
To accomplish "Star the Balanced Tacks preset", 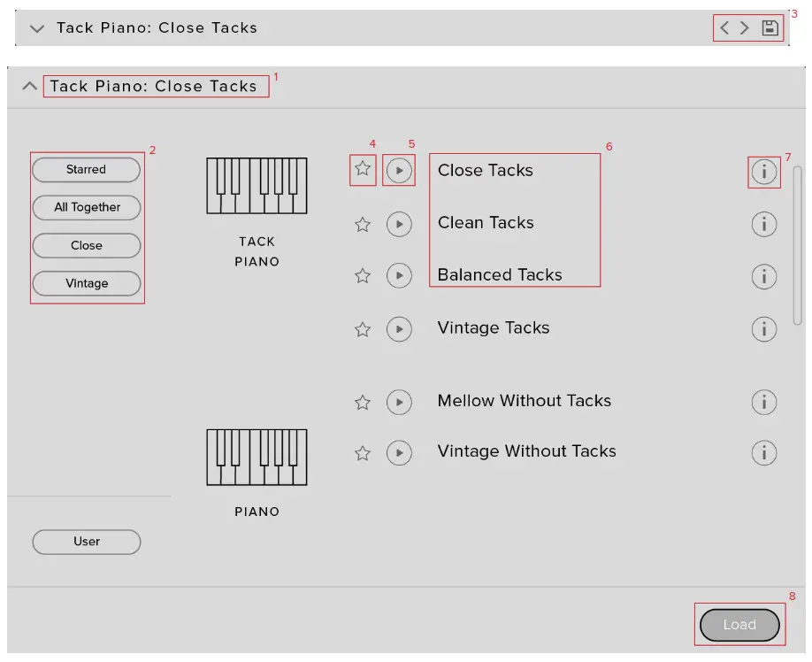I will coord(362,276).
